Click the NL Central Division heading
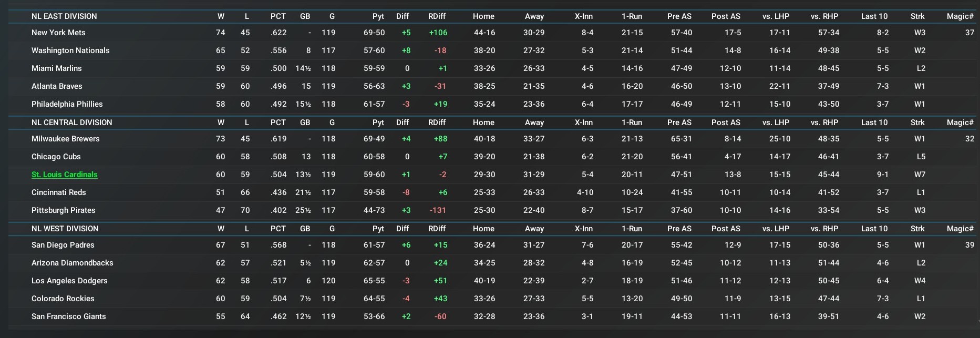 point(72,122)
